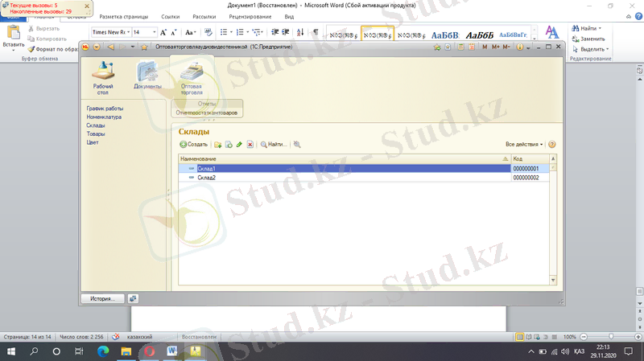Click the code 00000002 cell

(530, 178)
